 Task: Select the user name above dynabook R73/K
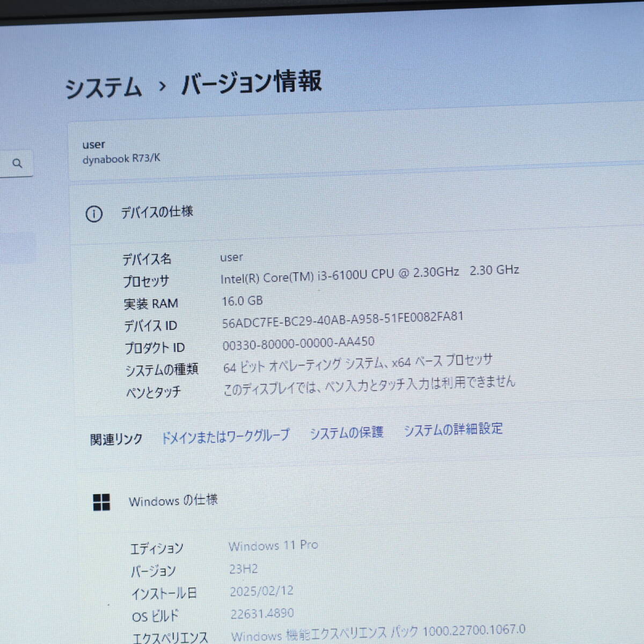pyautogui.click(x=94, y=144)
